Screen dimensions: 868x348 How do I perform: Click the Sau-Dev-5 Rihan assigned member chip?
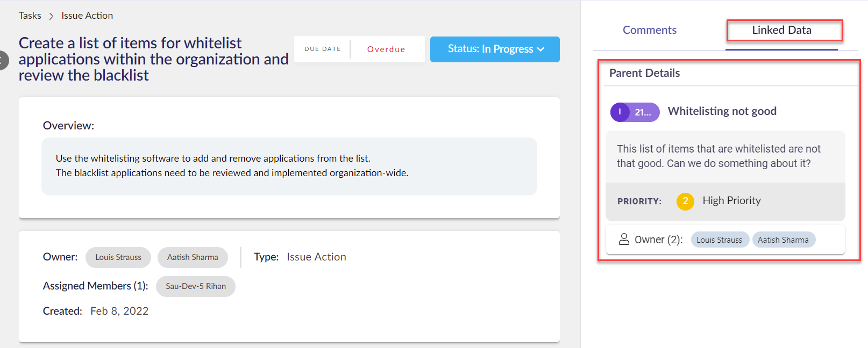coord(196,286)
